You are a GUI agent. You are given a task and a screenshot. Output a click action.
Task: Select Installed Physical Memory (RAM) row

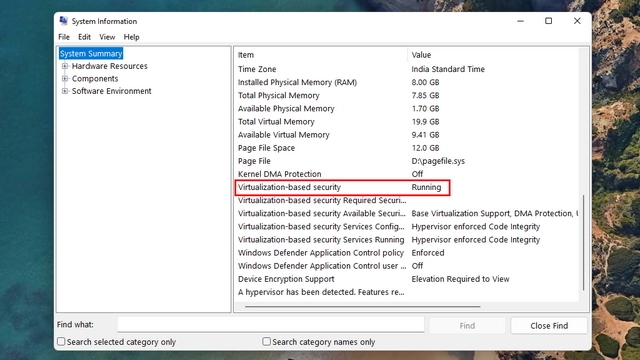[407, 82]
